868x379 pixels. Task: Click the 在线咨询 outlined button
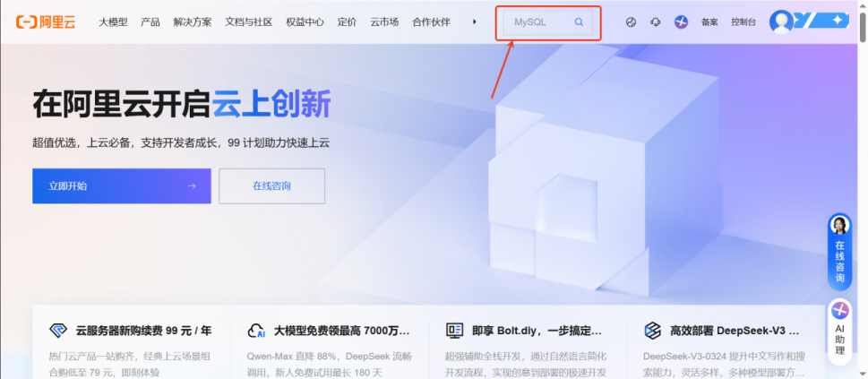[x=271, y=186]
